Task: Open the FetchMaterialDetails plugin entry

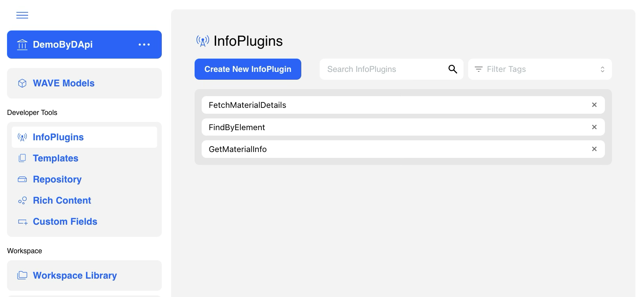Action: [247, 105]
